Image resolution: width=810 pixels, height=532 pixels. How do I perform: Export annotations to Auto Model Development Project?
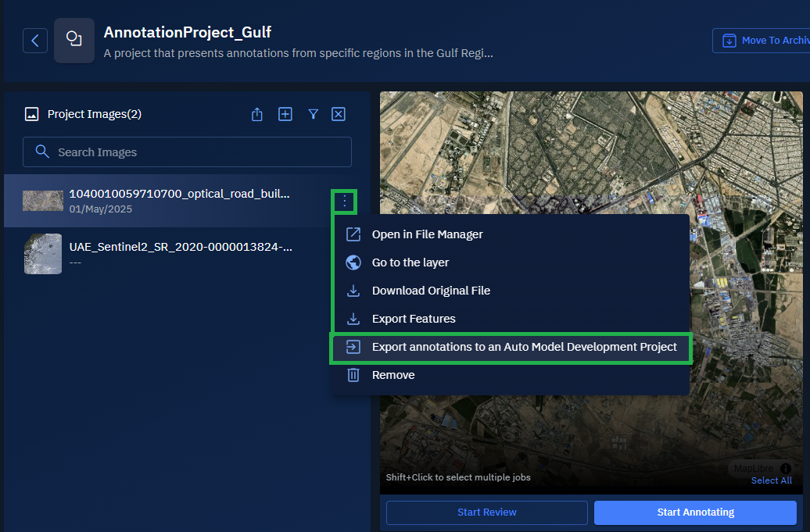coord(524,347)
